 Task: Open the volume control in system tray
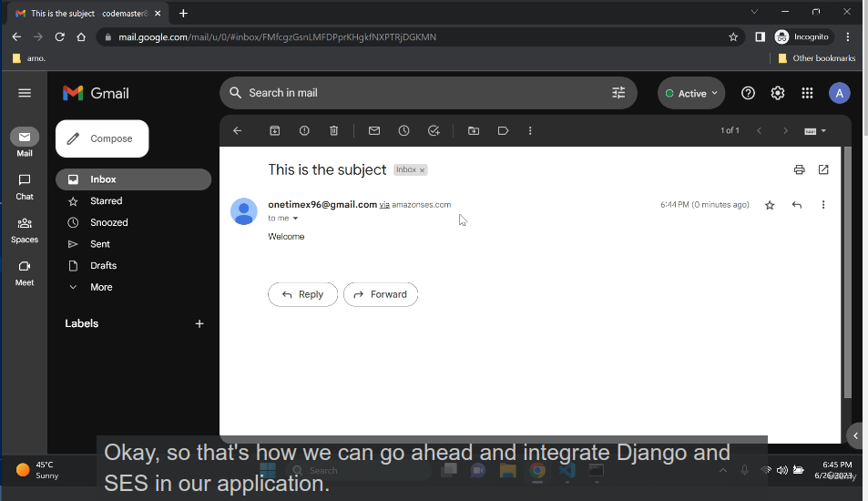782,471
